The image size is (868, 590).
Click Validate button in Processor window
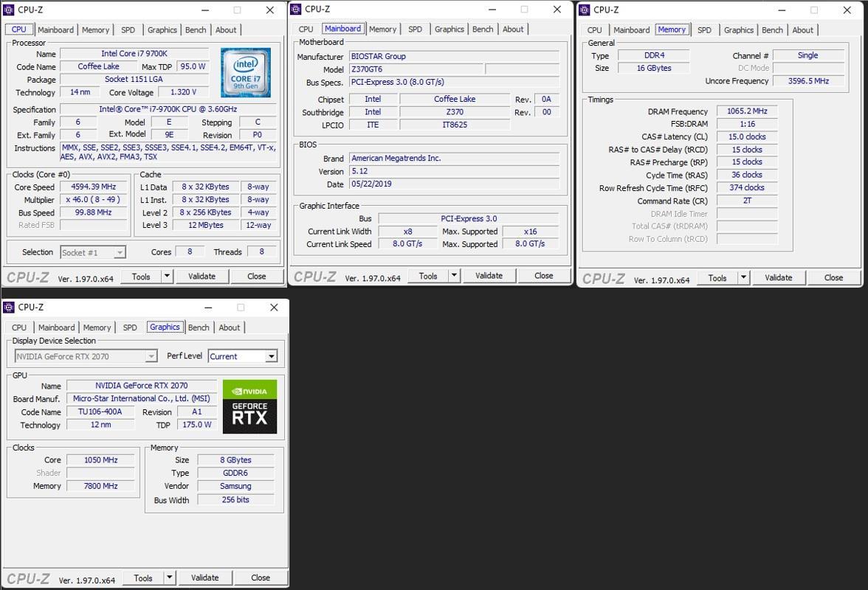pos(201,276)
